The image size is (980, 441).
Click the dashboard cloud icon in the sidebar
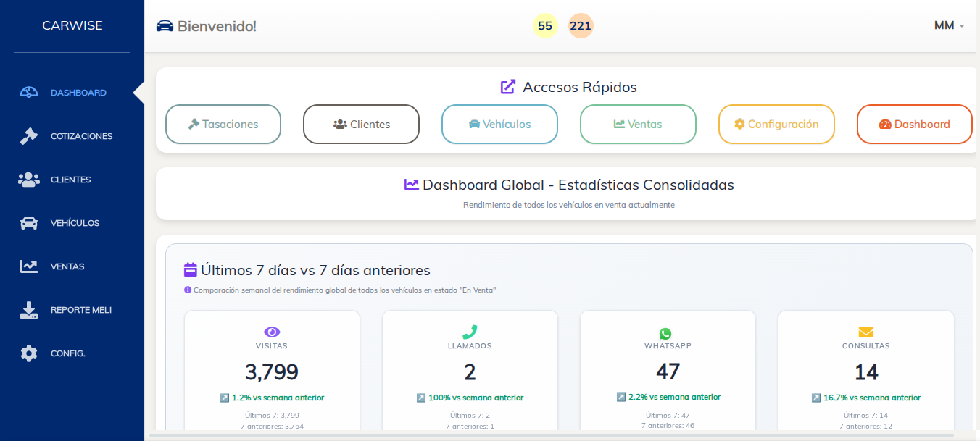pos(29,92)
